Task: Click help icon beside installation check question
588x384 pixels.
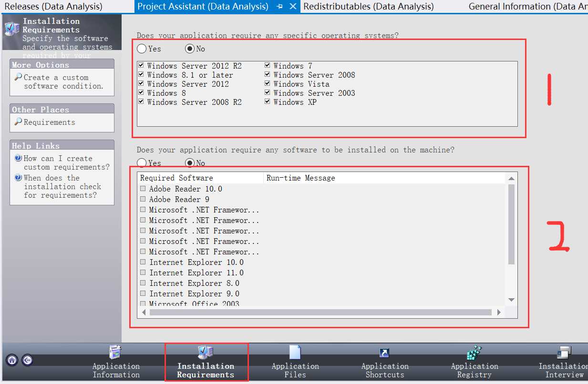Action: 18,178
